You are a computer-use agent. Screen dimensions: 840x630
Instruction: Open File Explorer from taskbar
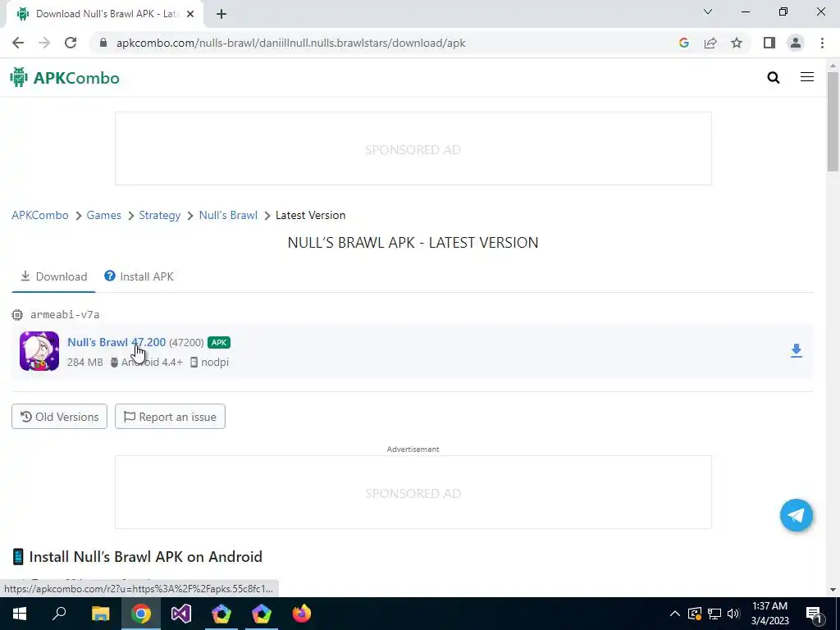click(100, 614)
